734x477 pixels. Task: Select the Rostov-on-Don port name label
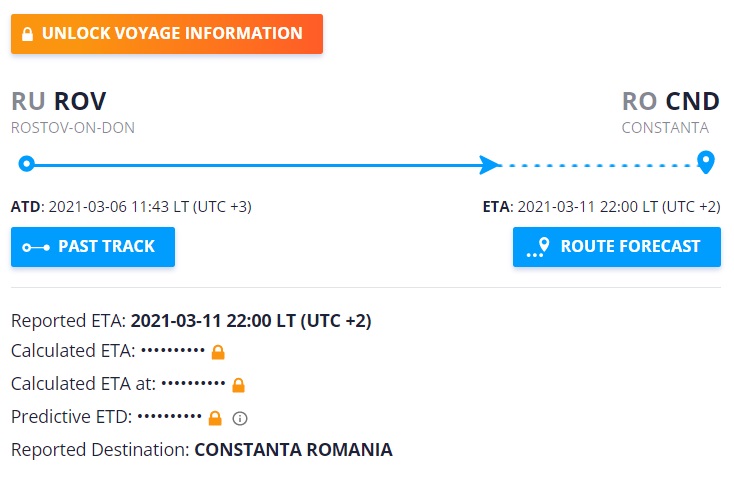pyautogui.click(x=73, y=128)
